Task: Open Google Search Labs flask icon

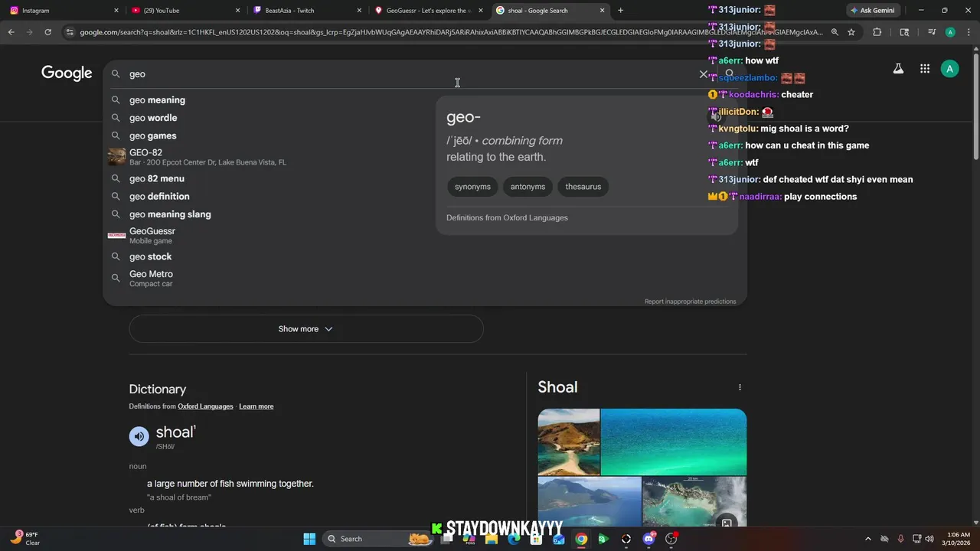Action: [x=898, y=69]
